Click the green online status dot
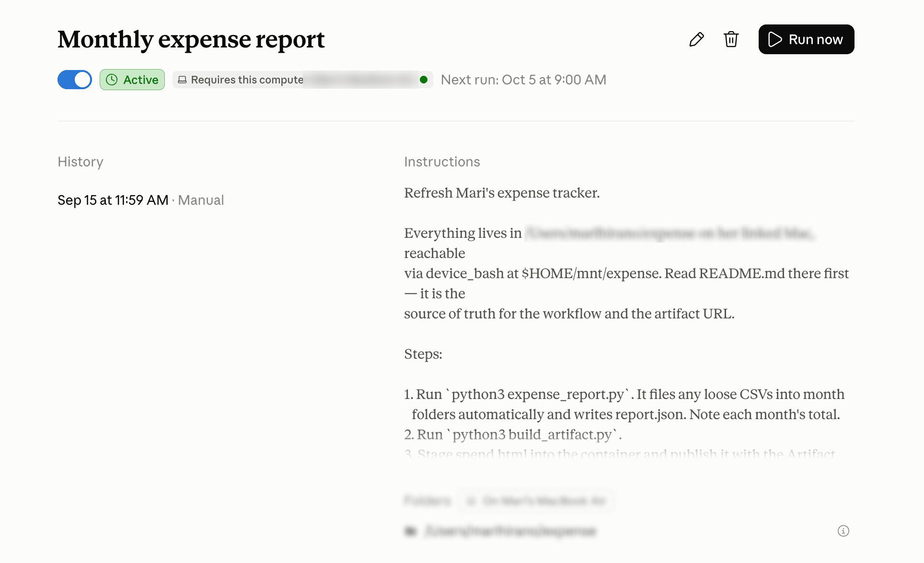This screenshot has width=924, height=563. pos(424,80)
